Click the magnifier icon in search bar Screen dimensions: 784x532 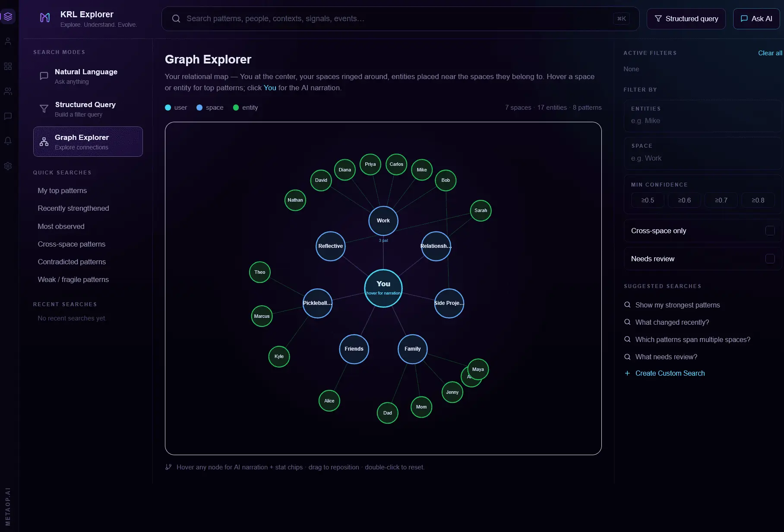(x=176, y=19)
